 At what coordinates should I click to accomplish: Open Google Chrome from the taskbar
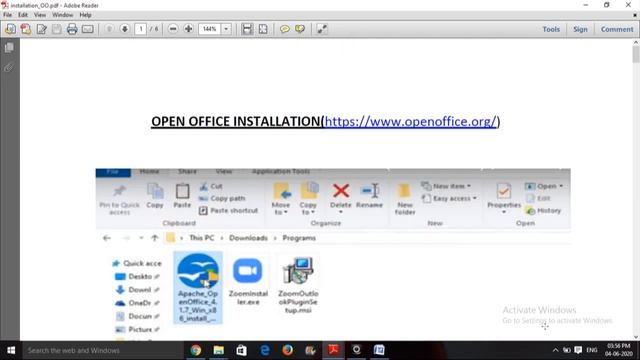coord(196,350)
